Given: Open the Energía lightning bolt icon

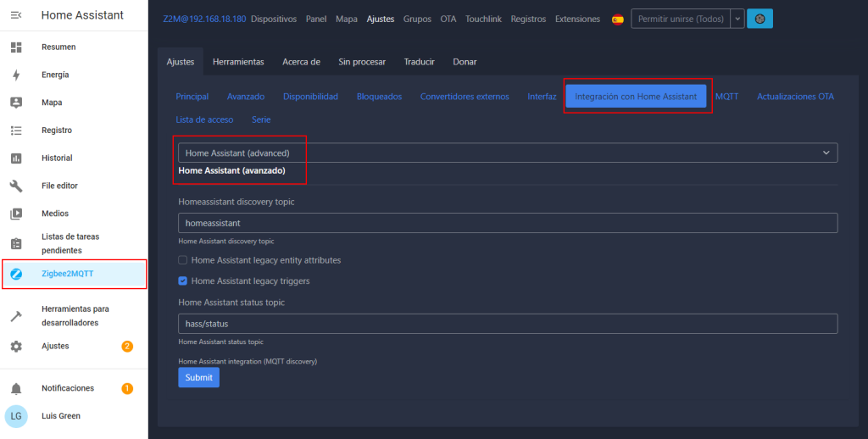Looking at the screenshot, I should click(16, 75).
